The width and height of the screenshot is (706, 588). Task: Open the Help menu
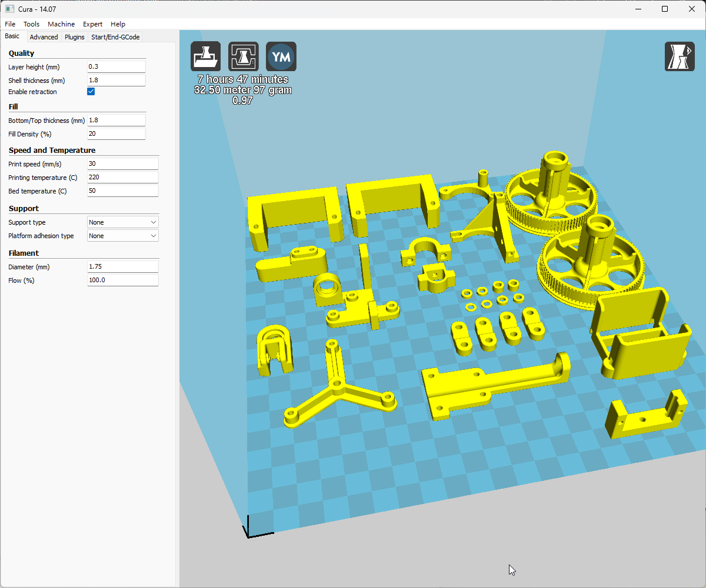coord(118,24)
